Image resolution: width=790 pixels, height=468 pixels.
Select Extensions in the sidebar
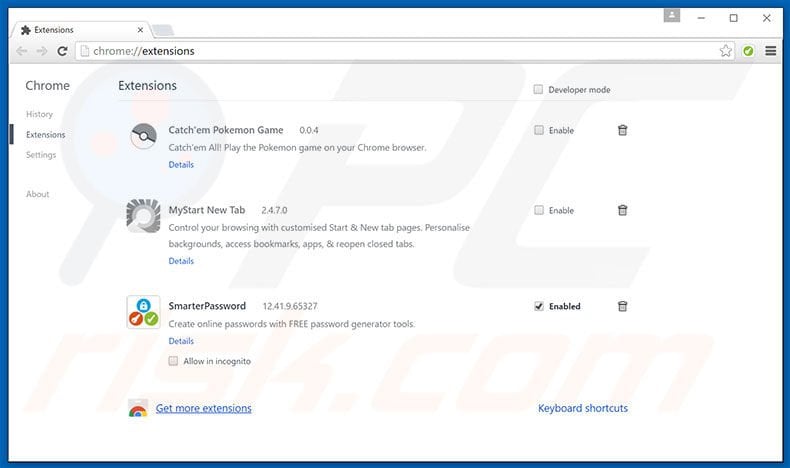click(46, 135)
